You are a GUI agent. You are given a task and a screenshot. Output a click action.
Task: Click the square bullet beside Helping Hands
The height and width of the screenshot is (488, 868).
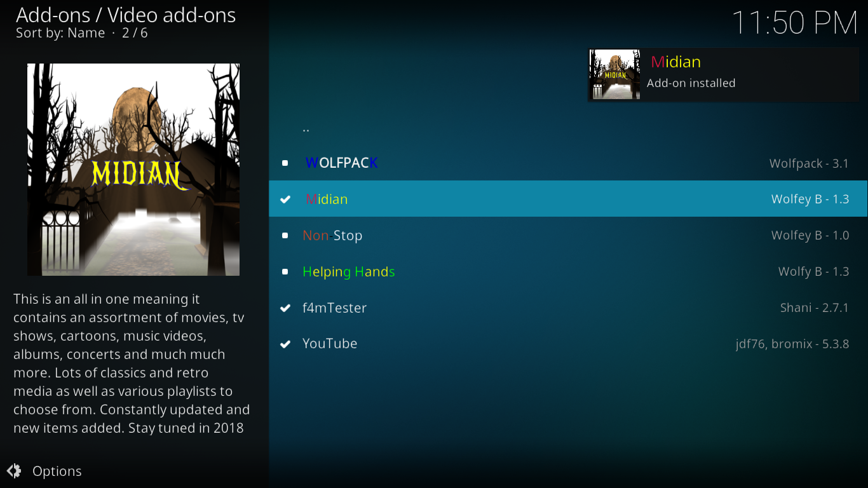coord(285,272)
